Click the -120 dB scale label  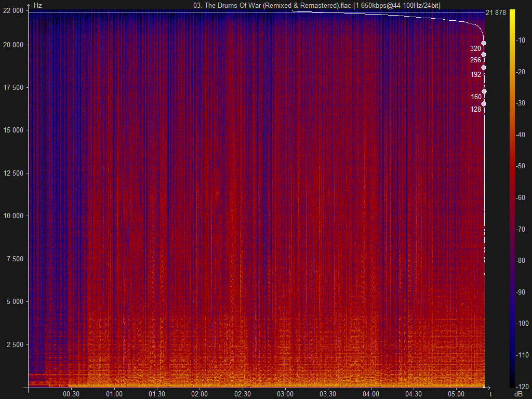coord(522,387)
